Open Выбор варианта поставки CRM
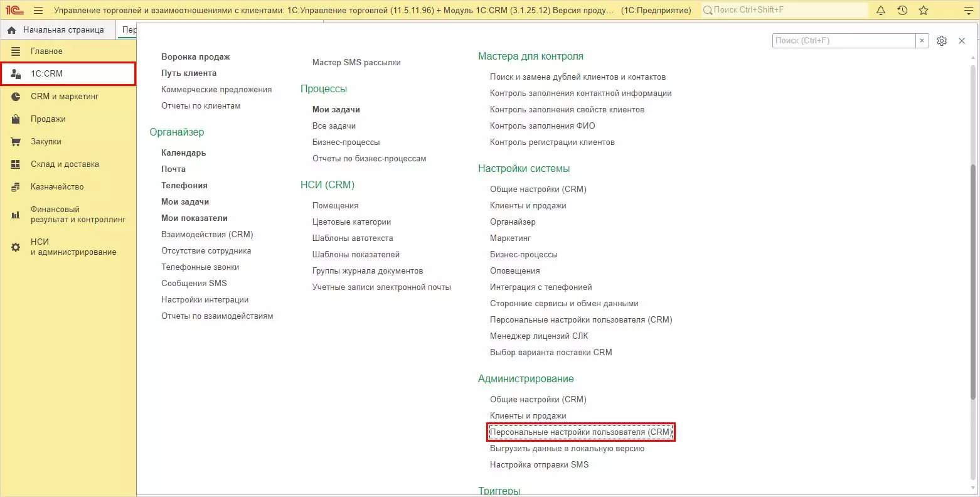 [551, 353]
